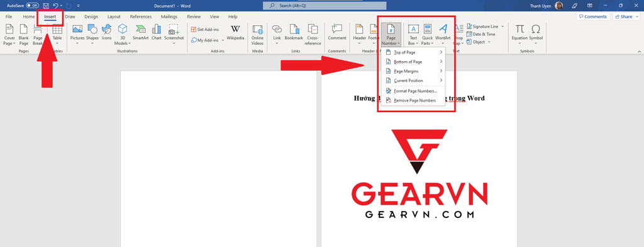Open Format Page Numbers dialog
The height and width of the screenshot is (247, 644).
click(414, 91)
